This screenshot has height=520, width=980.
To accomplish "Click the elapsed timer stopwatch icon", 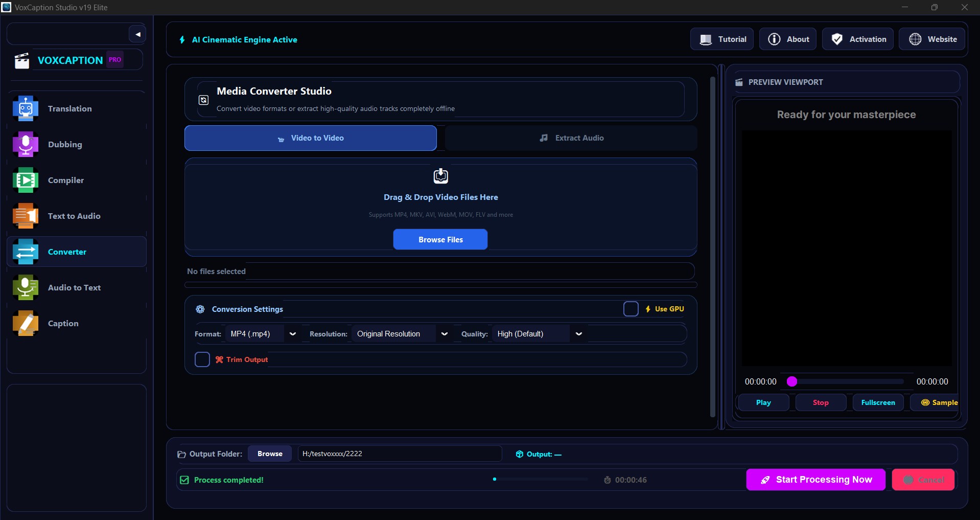I will point(608,480).
